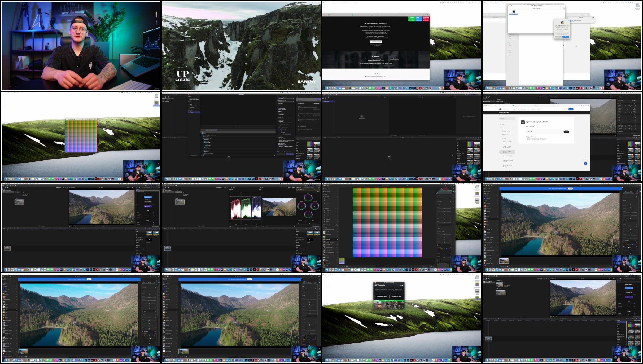Open the View dropdown above Final Cut viewer behind DJI page

click(x=614, y=97)
